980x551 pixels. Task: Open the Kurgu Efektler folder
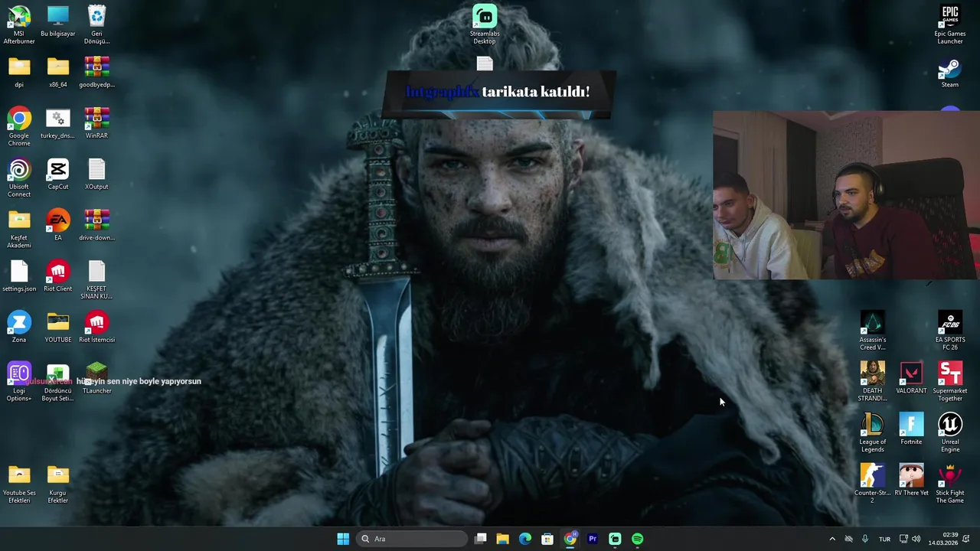click(x=58, y=484)
